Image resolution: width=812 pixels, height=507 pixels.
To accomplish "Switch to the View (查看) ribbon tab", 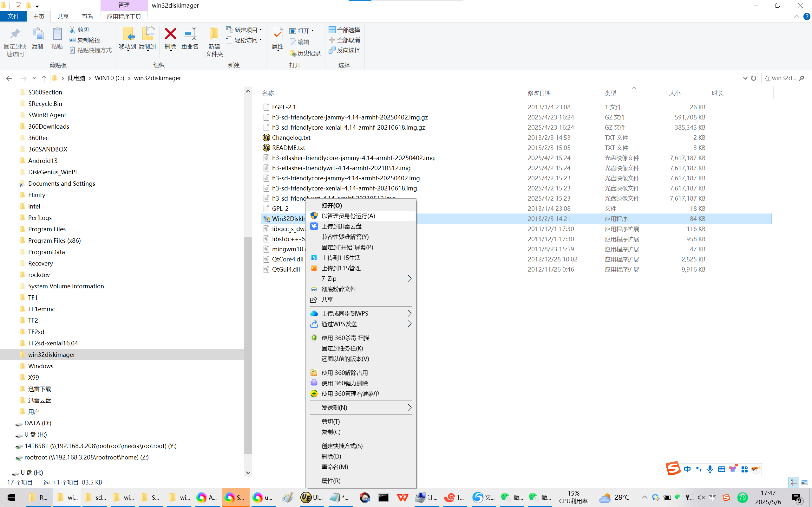I will (x=87, y=16).
